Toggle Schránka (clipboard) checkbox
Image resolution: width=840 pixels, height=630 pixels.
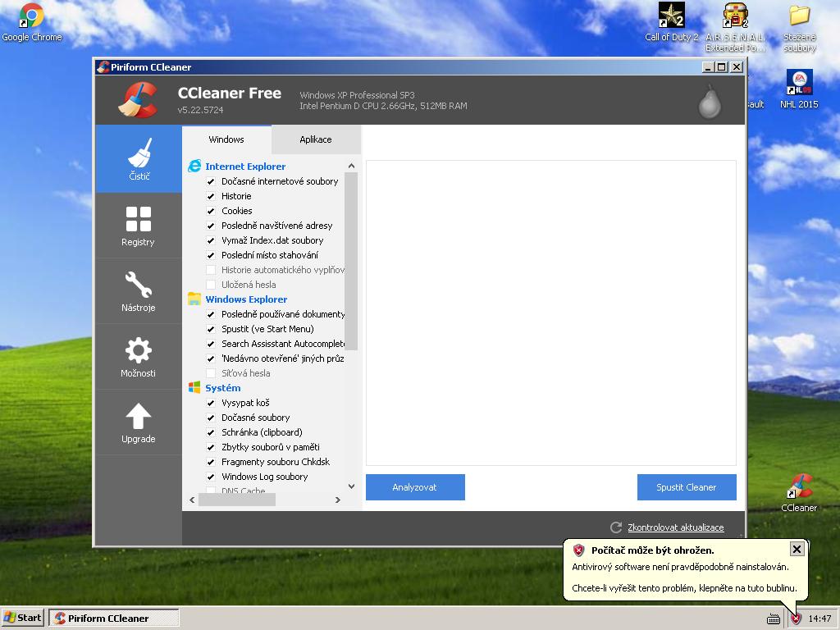click(211, 432)
